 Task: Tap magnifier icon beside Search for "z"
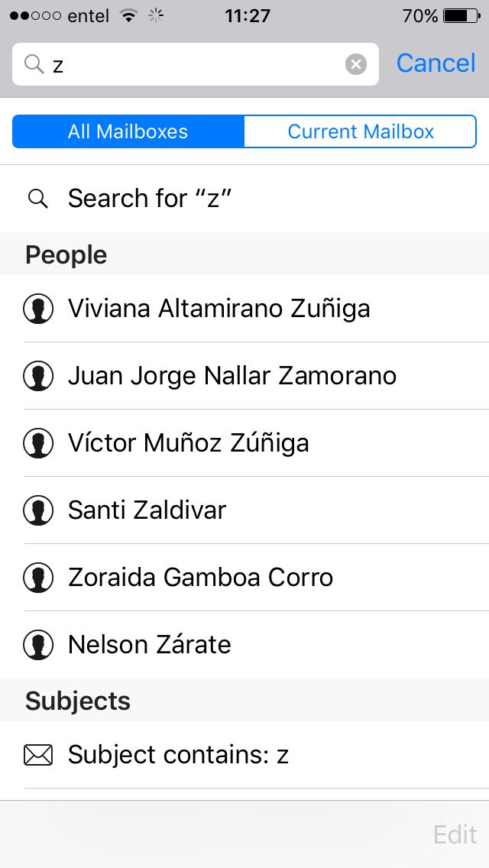[37, 199]
